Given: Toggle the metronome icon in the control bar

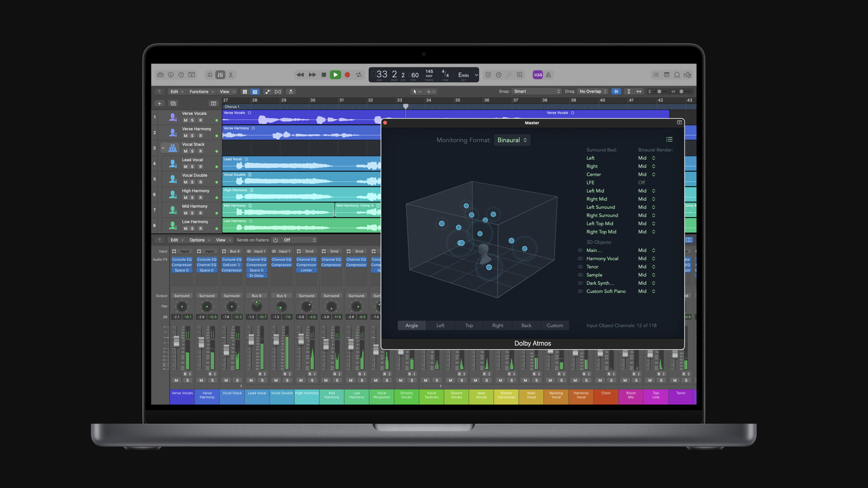Looking at the screenshot, I should point(548,75).
